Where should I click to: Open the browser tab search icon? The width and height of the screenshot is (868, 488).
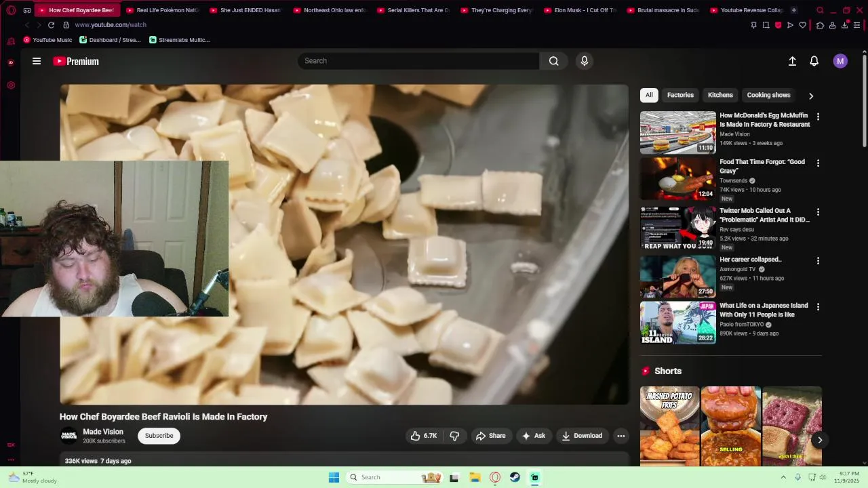(820, 10)
